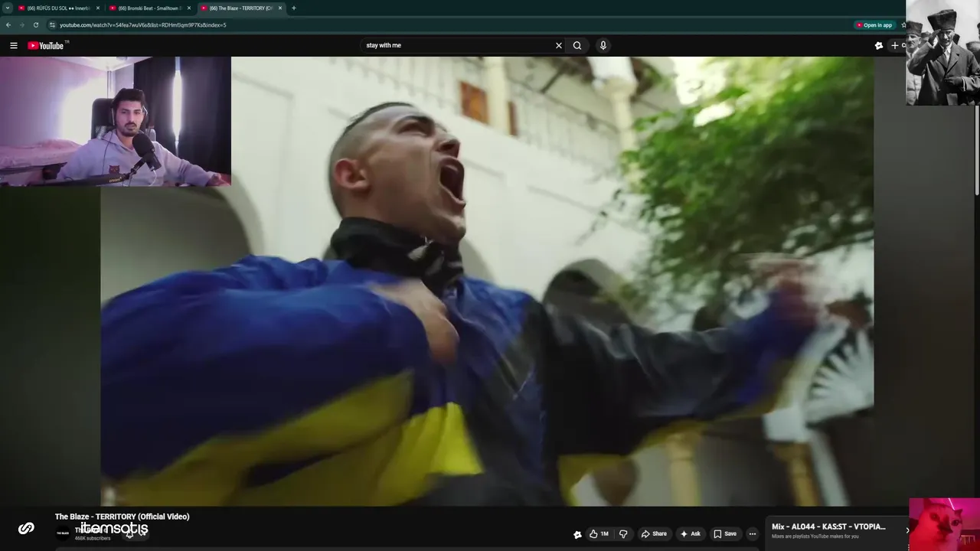Click the icon left of the Create button
Screen dimensions: 980x551
click(879, 45)
